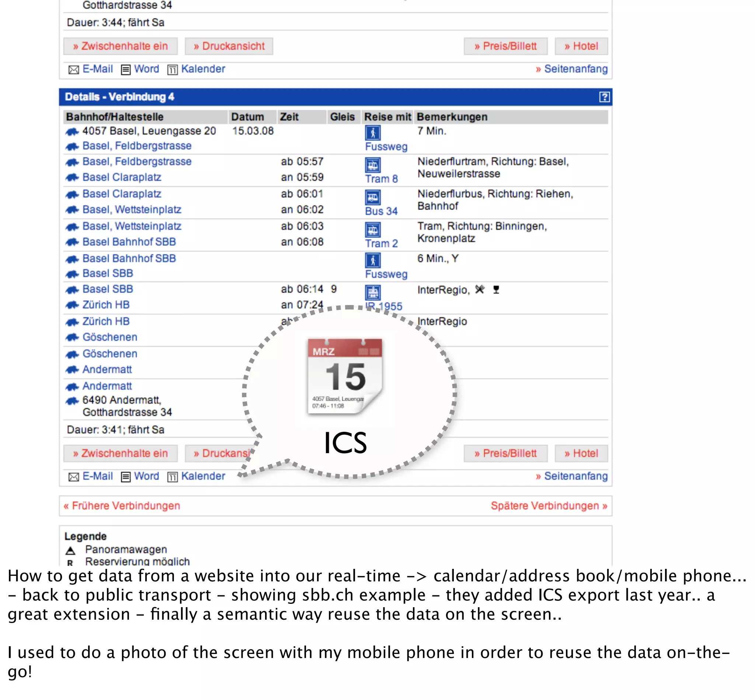Screen dimensions: 755x700
Task: Open the Zürich HB arrival station link
Action: pos(106,305)
